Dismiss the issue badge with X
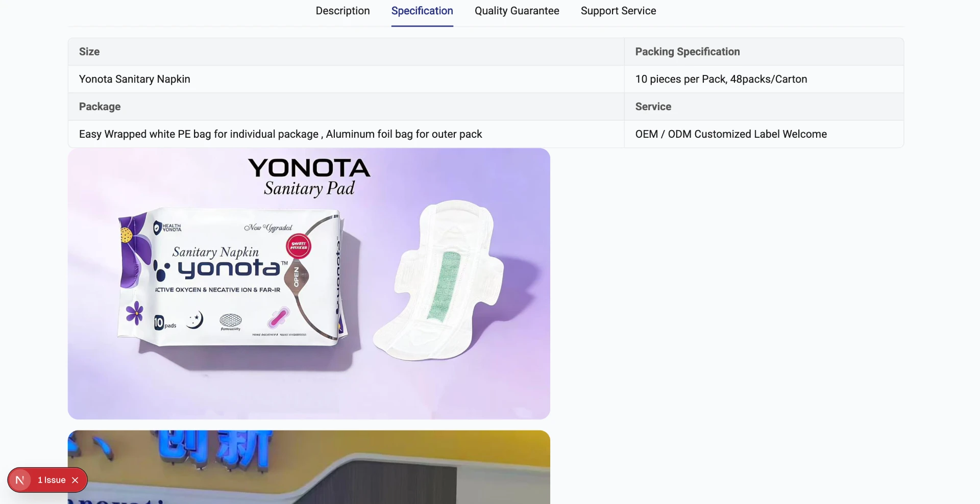The height and width of the screenshot is (504, 980). point(75,480)
